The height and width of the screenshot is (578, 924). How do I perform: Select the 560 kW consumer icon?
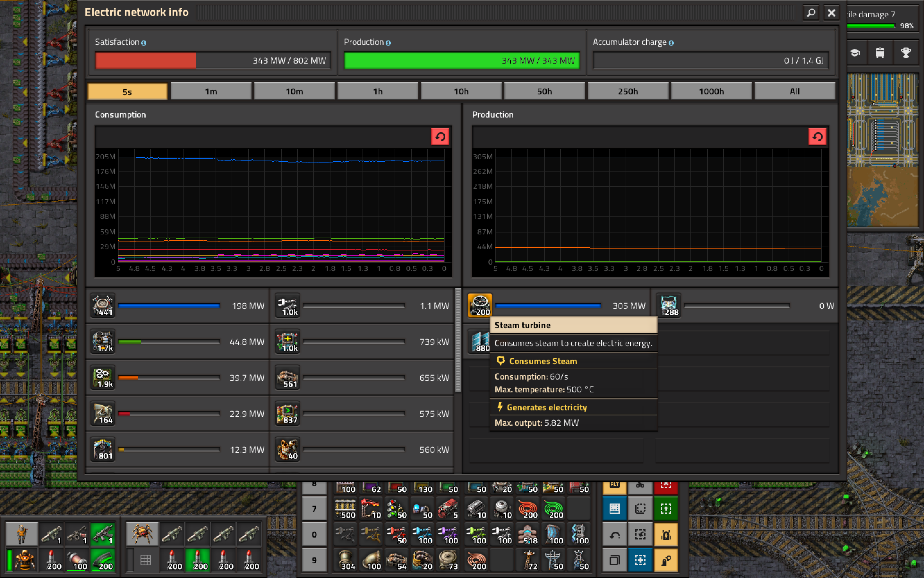288,450
